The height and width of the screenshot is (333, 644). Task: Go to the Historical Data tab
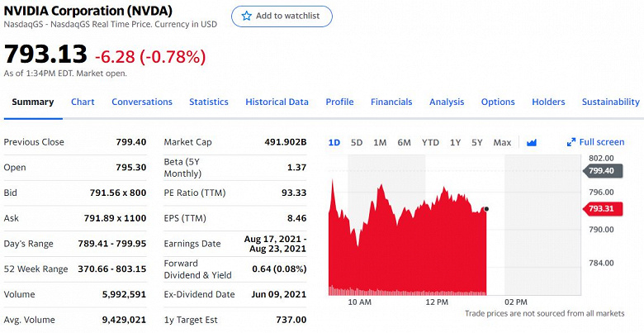pyautogui.click(x=277, y=102)
